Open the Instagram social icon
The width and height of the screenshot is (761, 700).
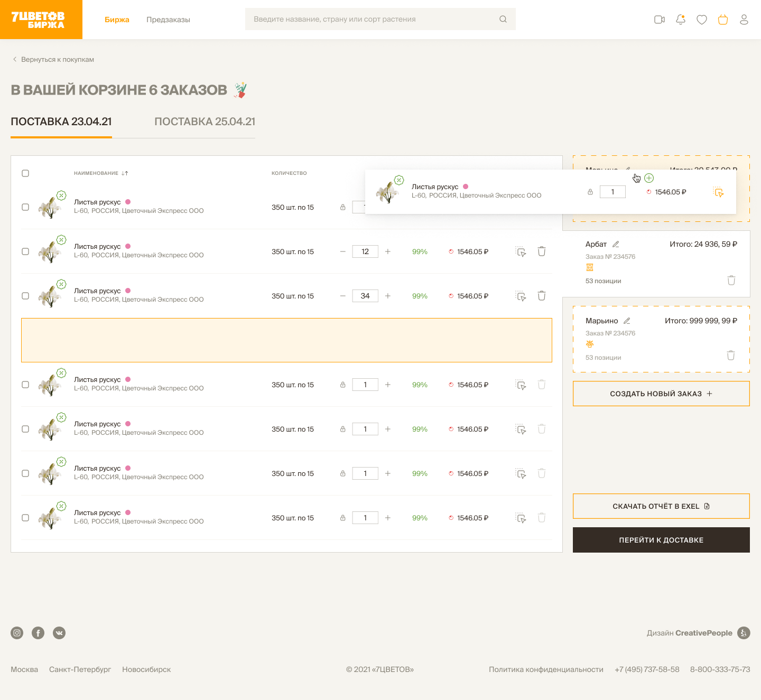[x=17, y=633]
